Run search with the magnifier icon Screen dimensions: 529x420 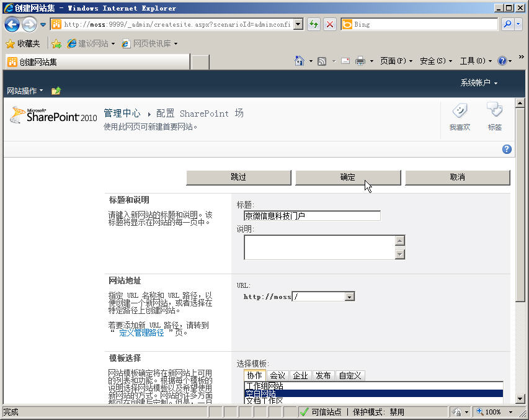point(507,24)
